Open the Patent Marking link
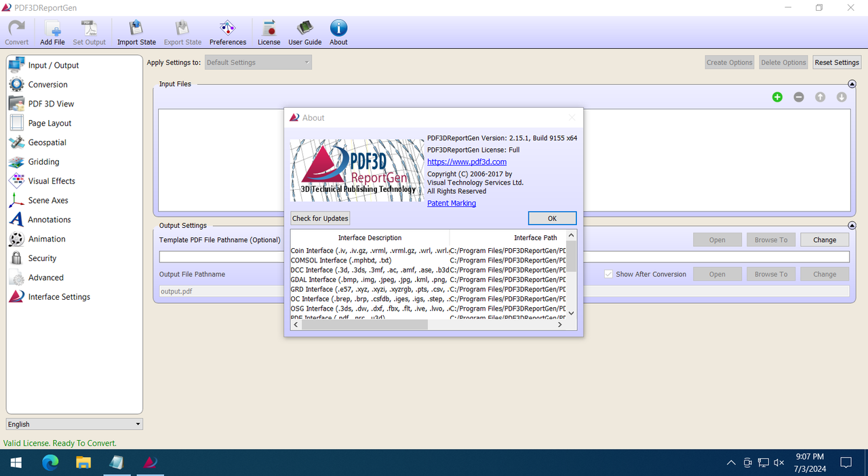Image resolution: width=868 pixels, height=476 pixels. [452, 203]
